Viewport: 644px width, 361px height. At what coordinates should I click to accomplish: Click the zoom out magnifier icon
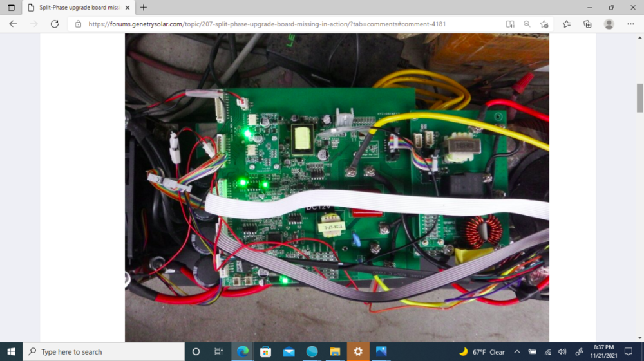click(x=527, y=24)
